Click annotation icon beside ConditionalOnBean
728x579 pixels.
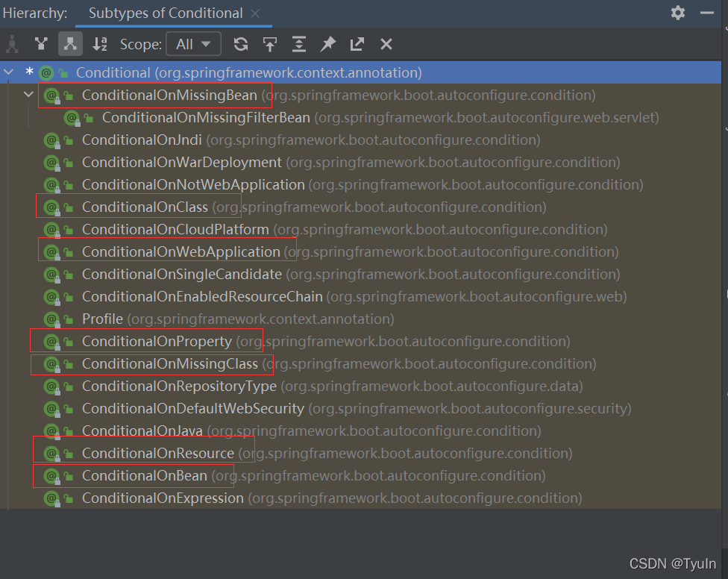(51, 475)
